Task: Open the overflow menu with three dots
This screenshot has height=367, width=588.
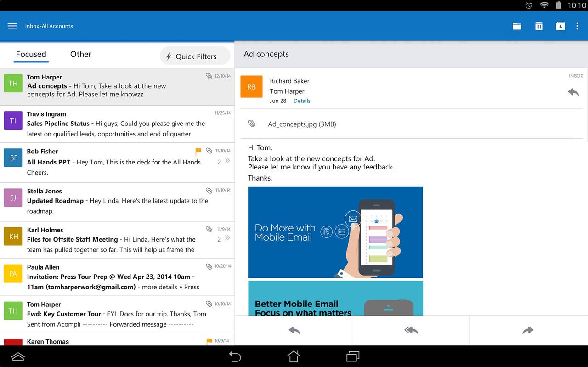Action: click(577, 26)
